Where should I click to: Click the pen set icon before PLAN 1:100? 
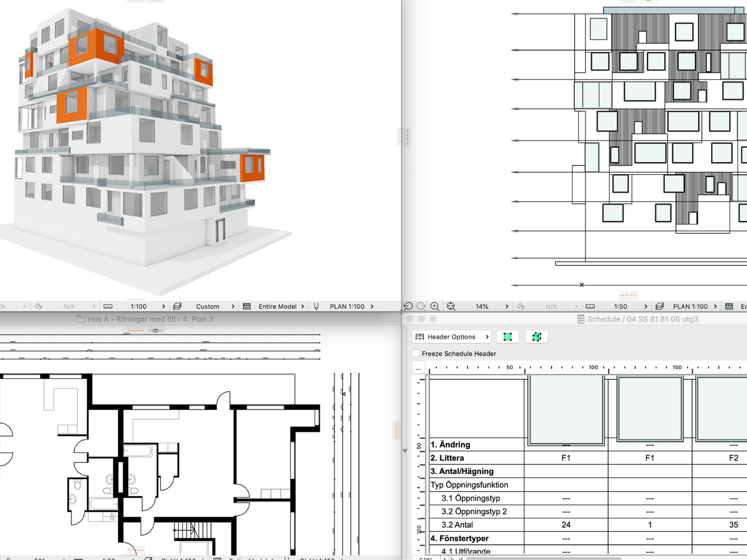(x=316, y=306)
